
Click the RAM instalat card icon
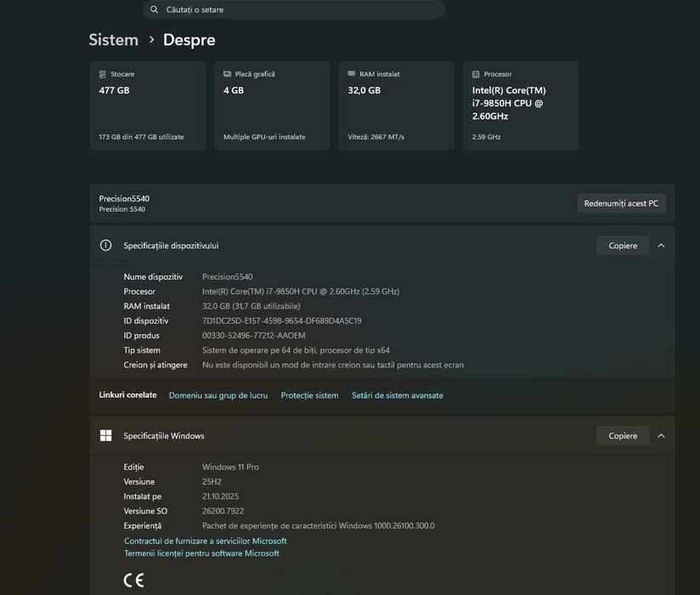(352, 74)
